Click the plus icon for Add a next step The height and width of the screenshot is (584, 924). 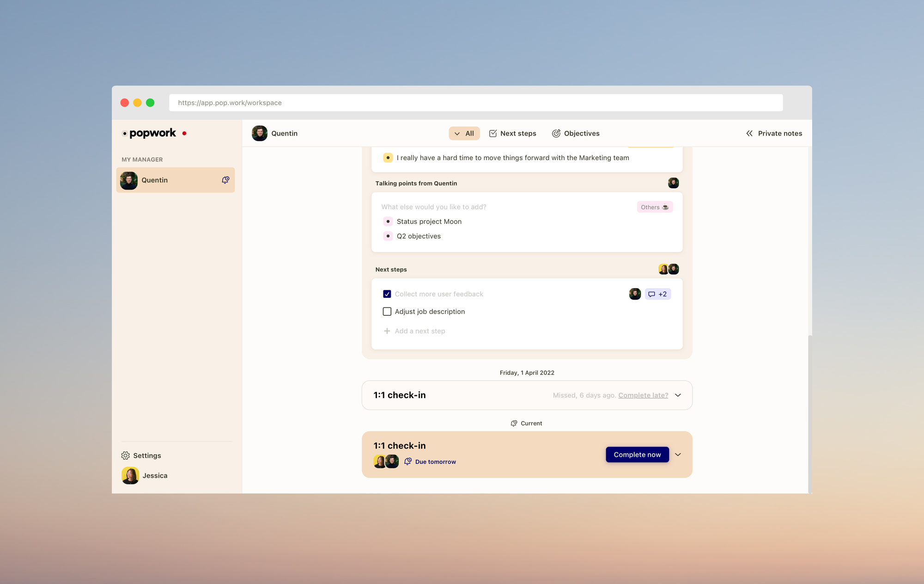pos(387,331)
